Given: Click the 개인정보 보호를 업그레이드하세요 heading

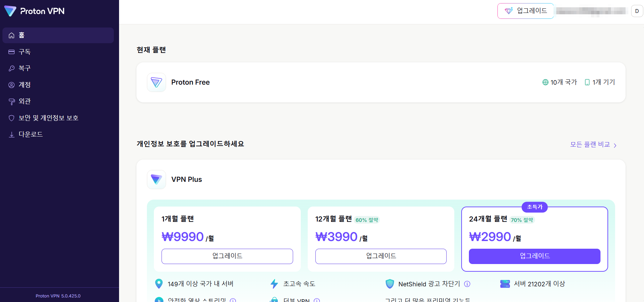Looking at the screenshot, I should [x=190, y=144].
